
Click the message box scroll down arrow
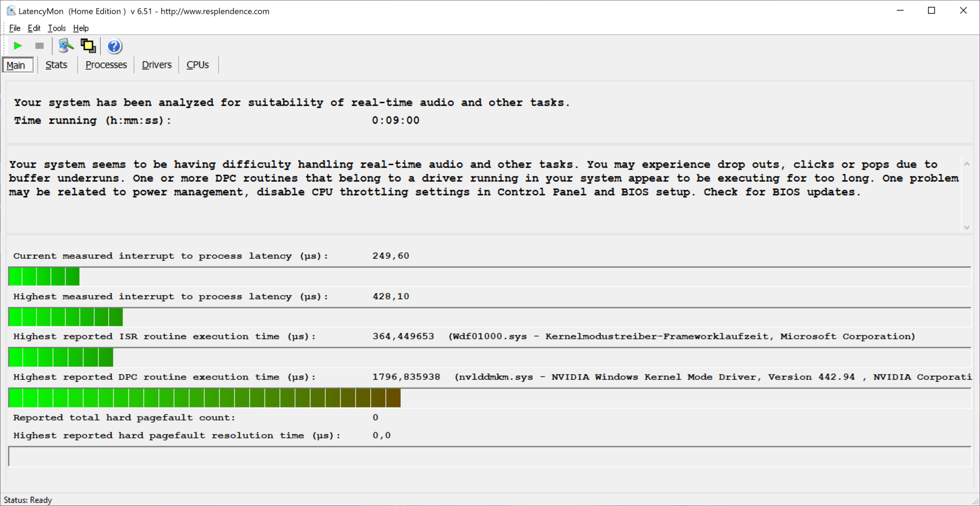(967, 228)
